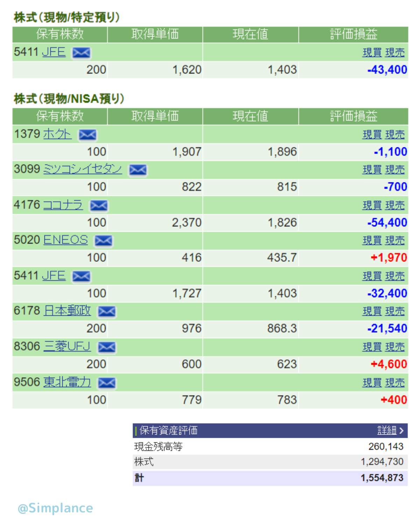This screenshot has width=420, height=525.
Task: Click 現売 for ココナラ
Action: (x=395, y=205)
